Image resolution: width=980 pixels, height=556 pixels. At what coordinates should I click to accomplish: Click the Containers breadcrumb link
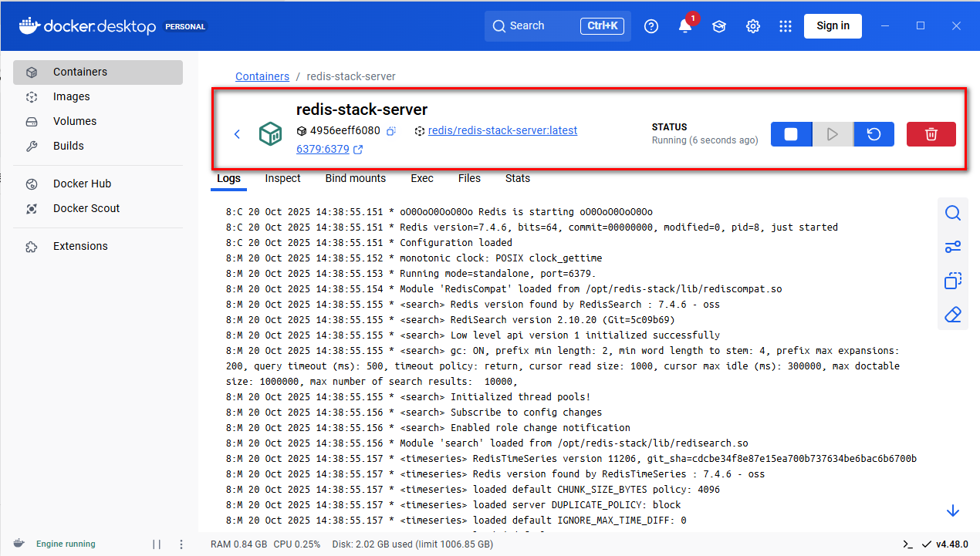point(262,76)
